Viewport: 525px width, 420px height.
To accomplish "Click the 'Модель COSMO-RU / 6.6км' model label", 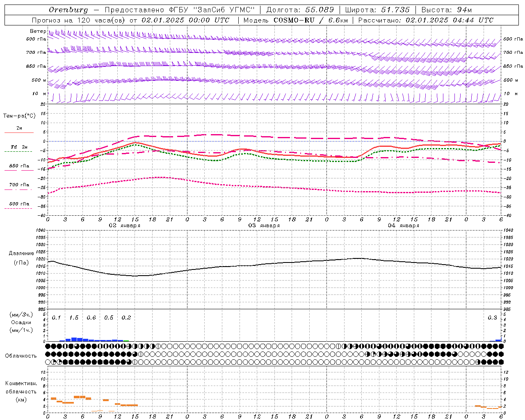I will point(295,20).
